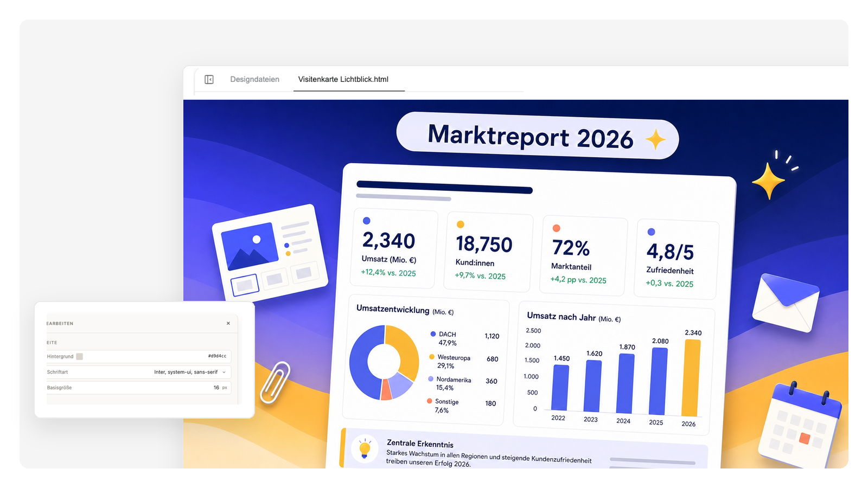
Task: Click the Sonstige legend entry
Action: [x=444, y=406]
